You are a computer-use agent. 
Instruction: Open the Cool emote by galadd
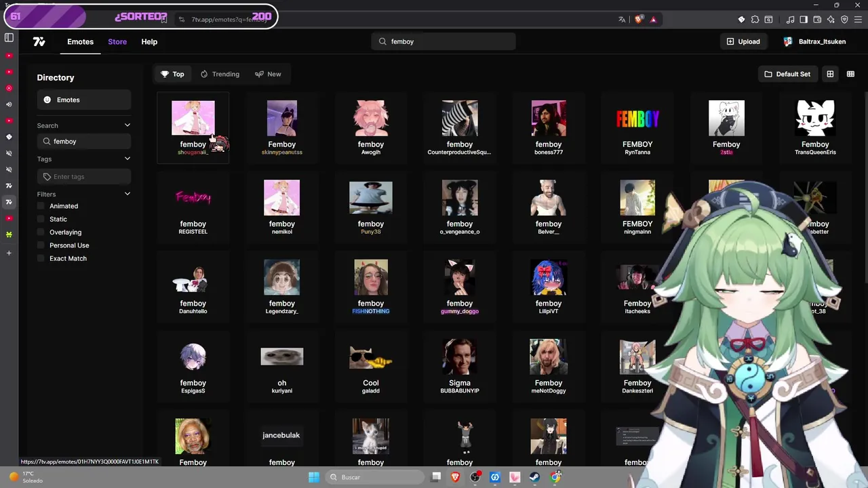tap(371, 366)
